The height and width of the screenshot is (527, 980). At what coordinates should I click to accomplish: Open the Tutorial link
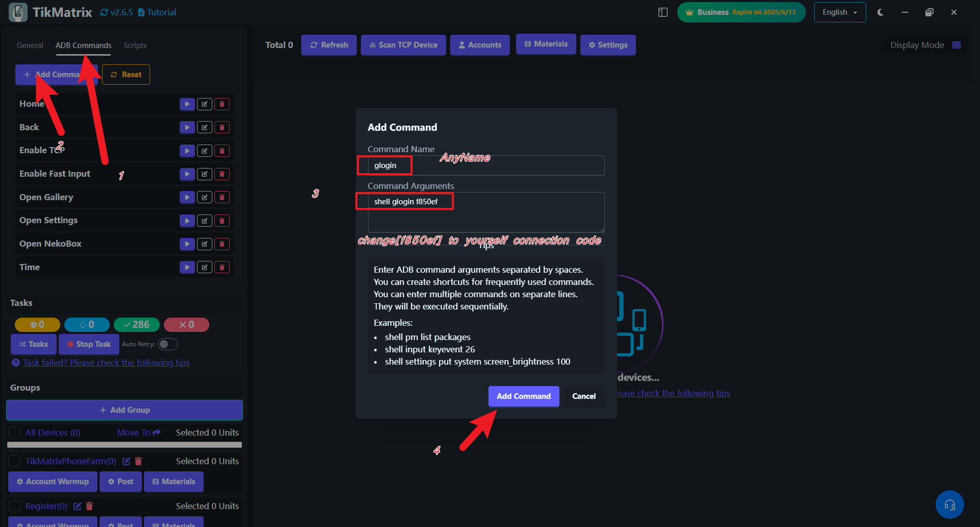[157, 12]
